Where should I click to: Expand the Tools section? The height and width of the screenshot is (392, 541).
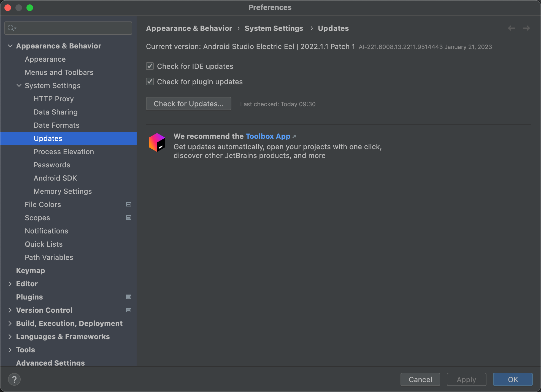9,350
